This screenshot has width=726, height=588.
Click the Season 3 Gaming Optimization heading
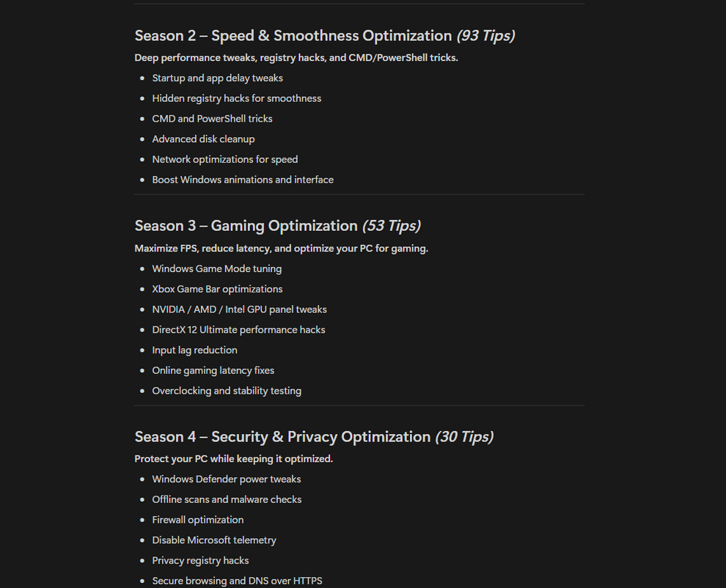[x=277, y=226]
